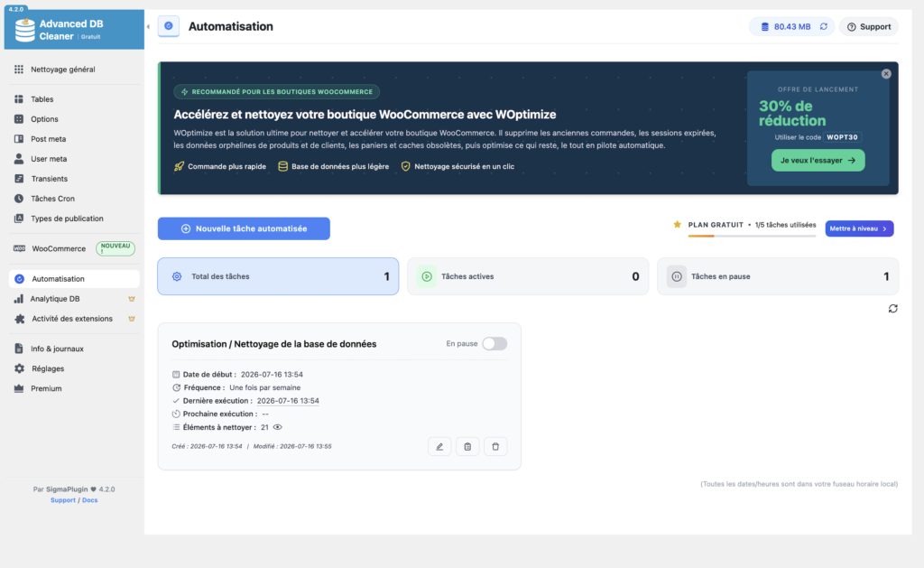The height and width of the screenshot is (568, 924).
Task: Click the Premium crown icon
Action: 19,388
